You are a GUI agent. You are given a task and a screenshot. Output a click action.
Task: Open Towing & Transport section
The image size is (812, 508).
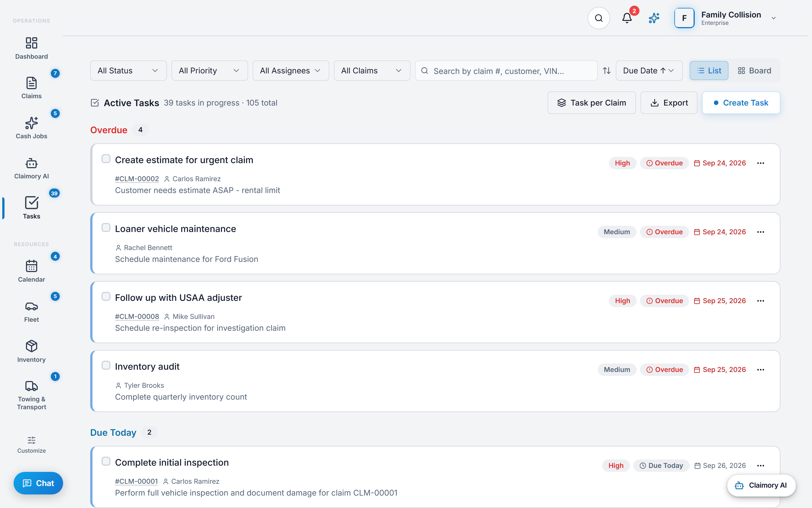point(32,395)
